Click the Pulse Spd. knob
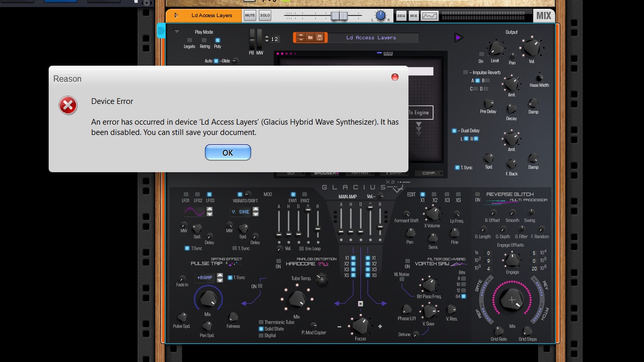The image size is (644, 362). tap(182, 317)
